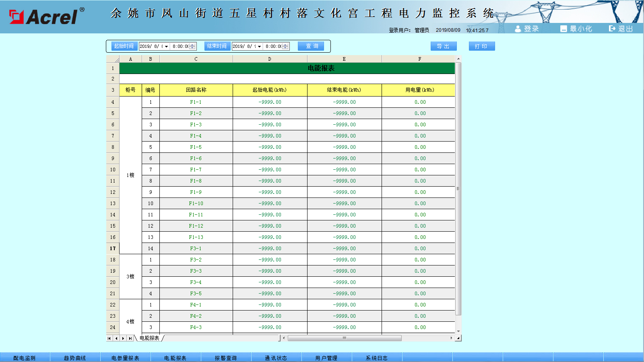Open the 电参量报表 menu item

(x=125, y=358)
